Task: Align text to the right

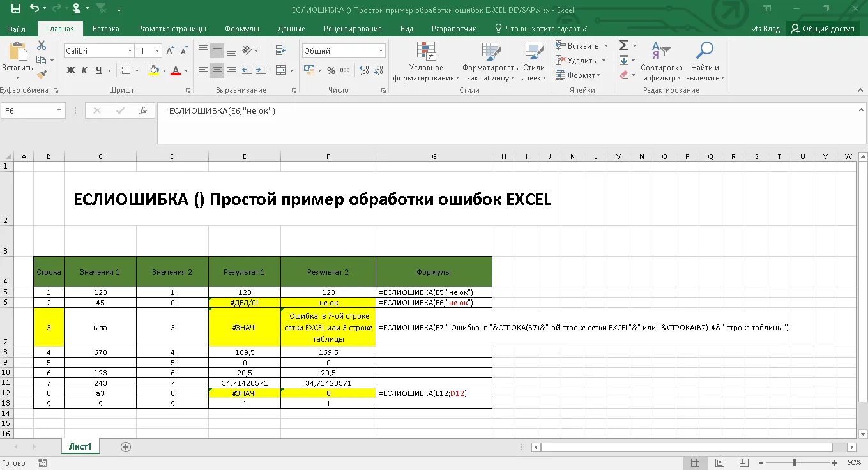Action: pos(231,70)
